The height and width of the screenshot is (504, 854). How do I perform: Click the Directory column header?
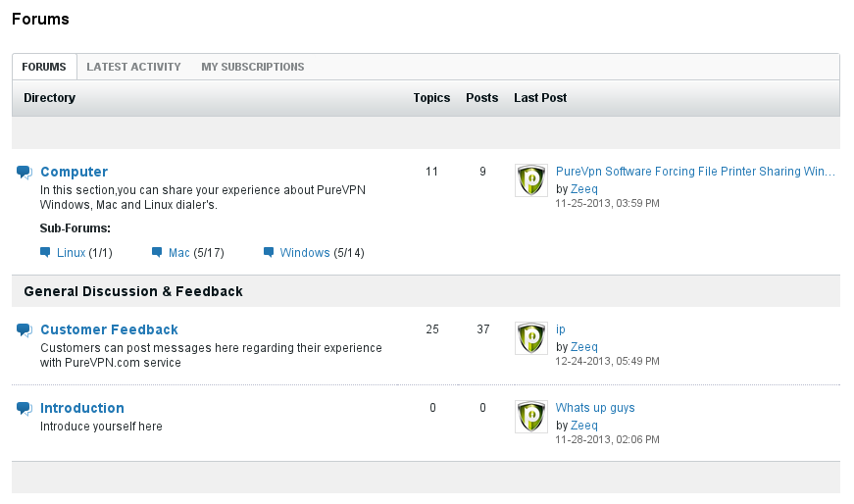tap(50, 98)
